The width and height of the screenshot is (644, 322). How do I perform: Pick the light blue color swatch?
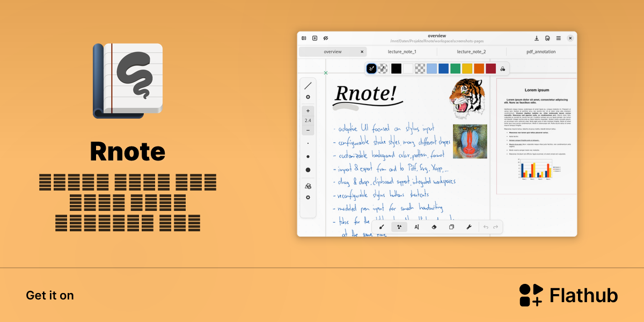pyautogui.click(x=432, y=68)
